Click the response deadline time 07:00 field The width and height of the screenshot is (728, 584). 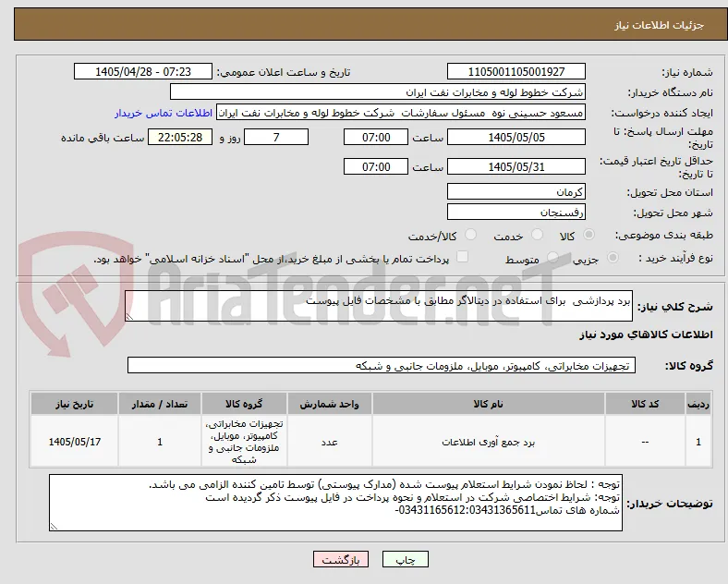376,138
